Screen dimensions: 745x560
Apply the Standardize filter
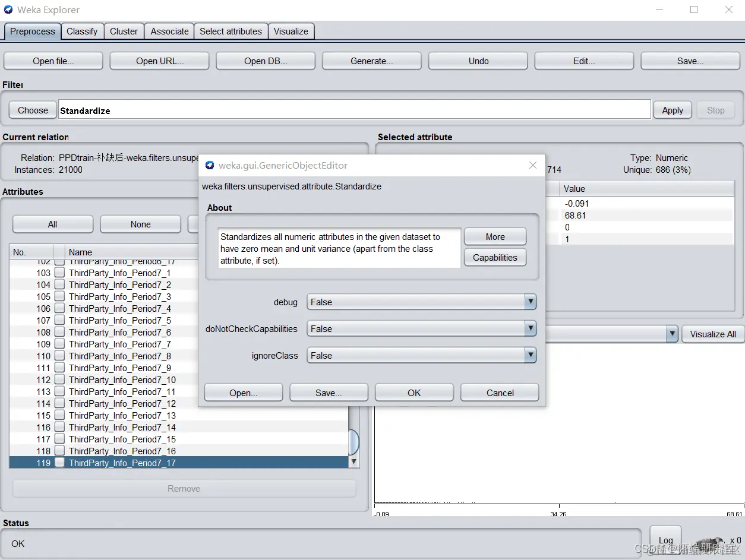click(673, 110)
